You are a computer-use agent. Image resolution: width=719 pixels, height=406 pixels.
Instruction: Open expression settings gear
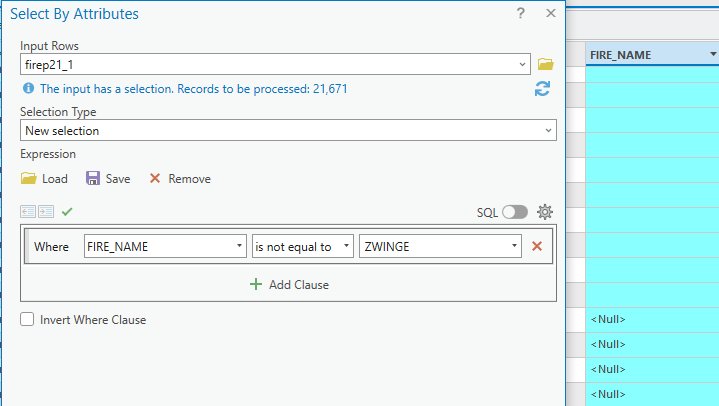545,212
